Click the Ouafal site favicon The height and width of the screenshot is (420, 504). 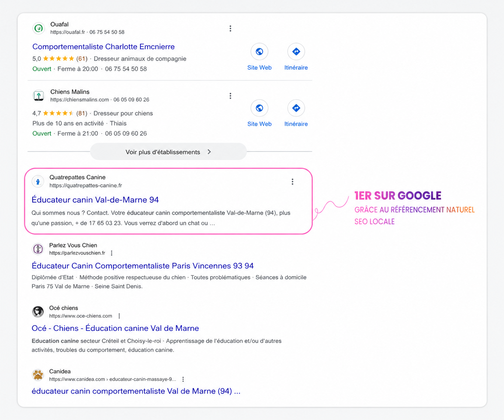tap(39, 28)
